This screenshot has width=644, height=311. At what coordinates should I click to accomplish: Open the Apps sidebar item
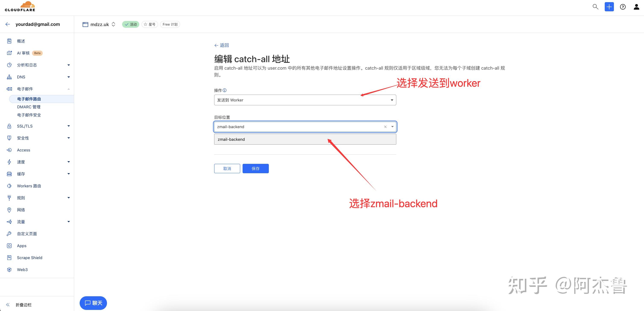(22, 246)
